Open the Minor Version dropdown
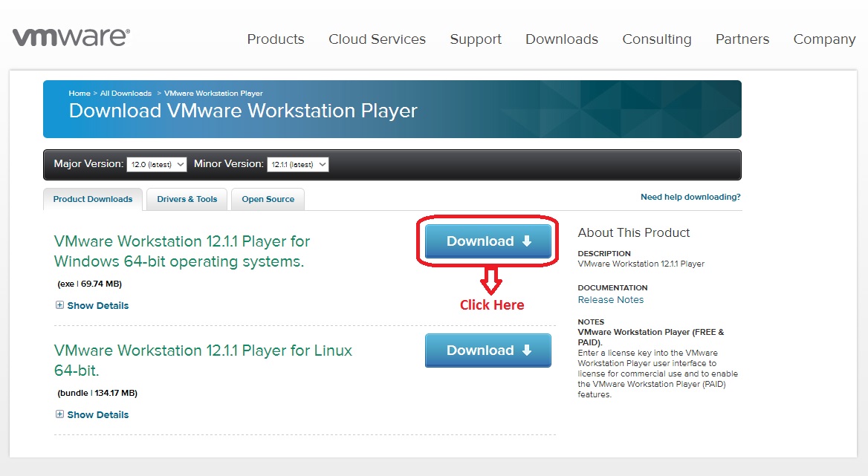Screen dimensions: 868x476 298,164
